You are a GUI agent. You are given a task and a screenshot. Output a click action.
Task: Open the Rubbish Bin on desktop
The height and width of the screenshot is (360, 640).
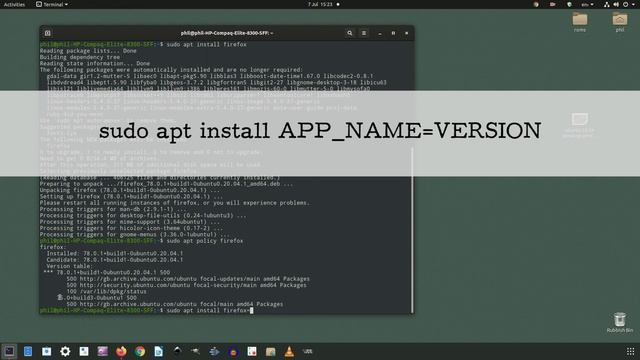tap(620, 322)
